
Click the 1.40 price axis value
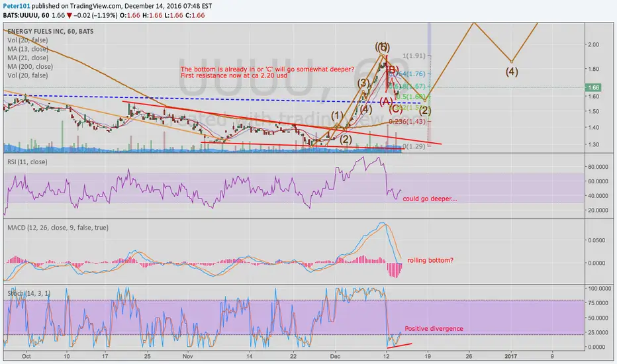pos(593,128)
